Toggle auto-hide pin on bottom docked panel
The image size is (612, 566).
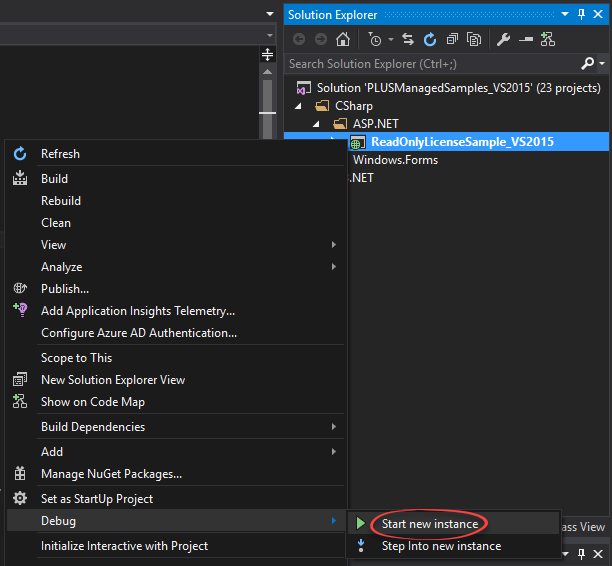pyautogui.click(x=582, y=554)
